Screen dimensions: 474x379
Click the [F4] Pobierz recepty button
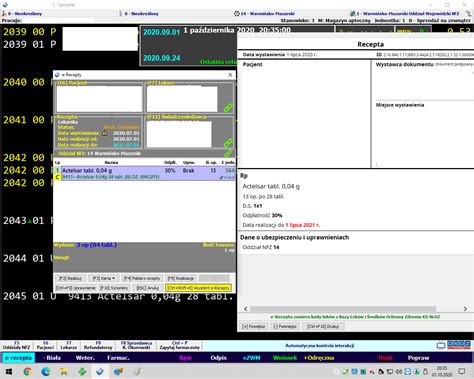click(x=143, y=278)
